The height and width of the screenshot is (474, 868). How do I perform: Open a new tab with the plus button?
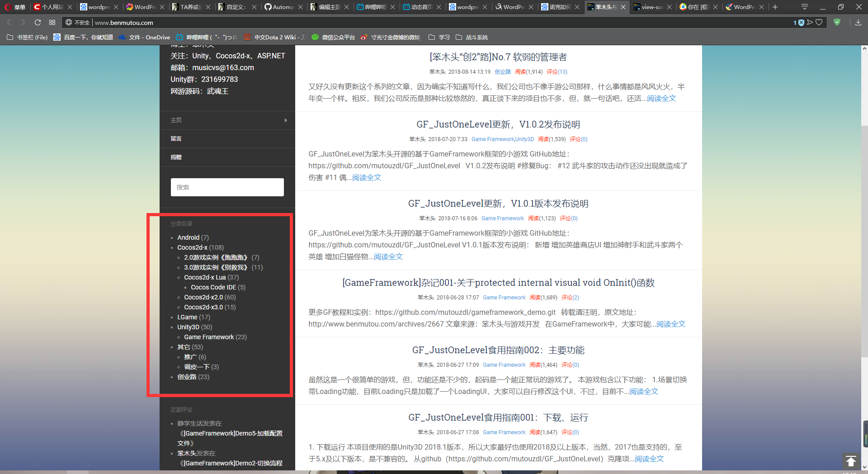click(x=775, y=7)
